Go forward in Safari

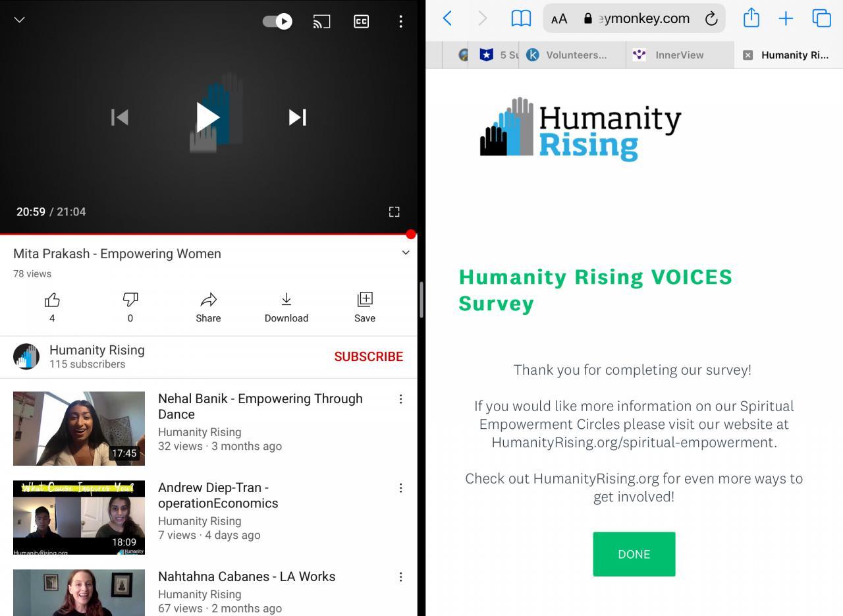[483, 18]
